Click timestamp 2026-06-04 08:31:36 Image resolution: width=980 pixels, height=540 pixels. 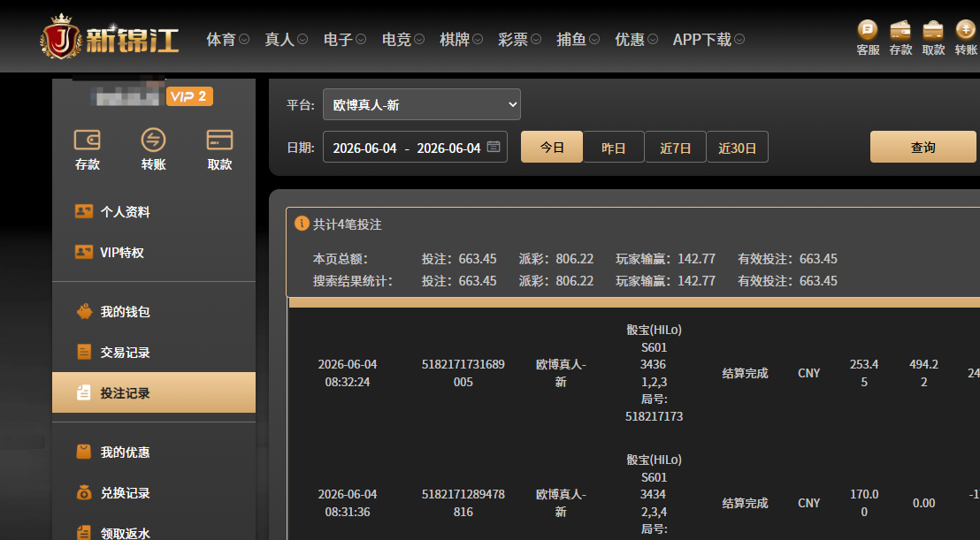click(x=348, y=503)
